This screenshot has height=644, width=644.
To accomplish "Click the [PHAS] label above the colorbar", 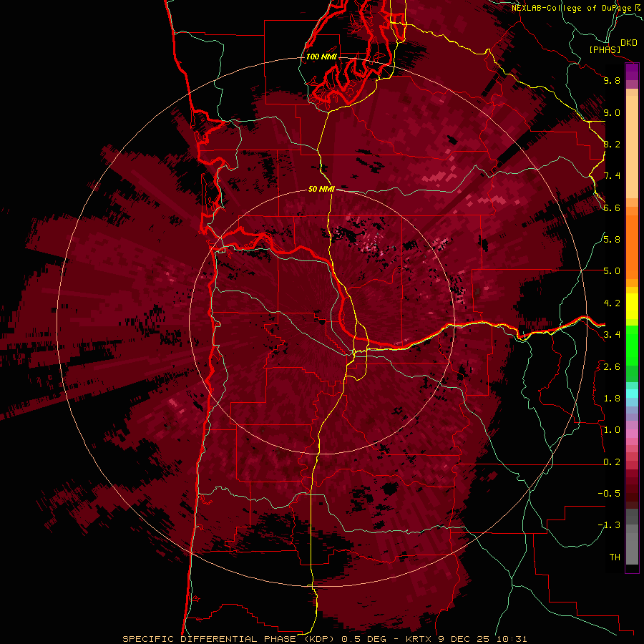I will [605, 50].
